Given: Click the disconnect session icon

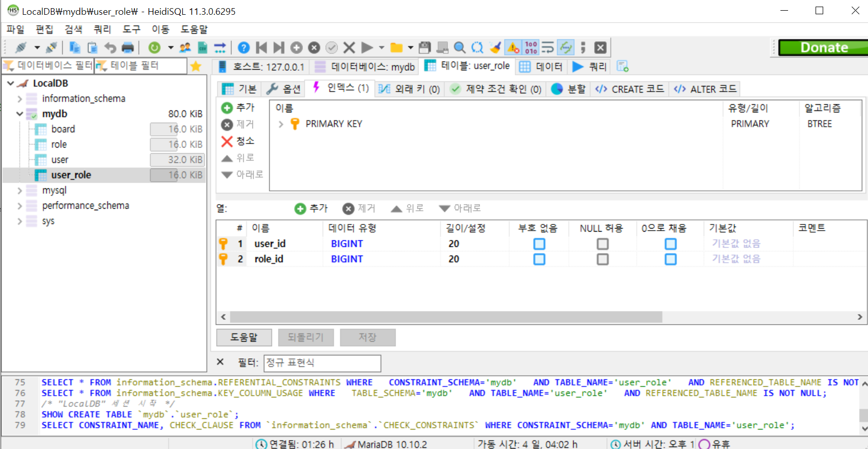Looking at the screenshot, I should tap(51, 47).
